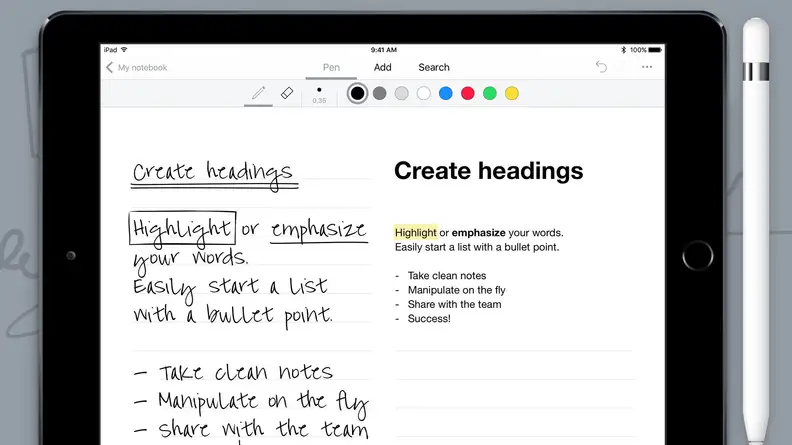Tap the underlined handwritten word 'emphasize'
Image resolution: width=792 pixels, height=445 pixels.
319,230
